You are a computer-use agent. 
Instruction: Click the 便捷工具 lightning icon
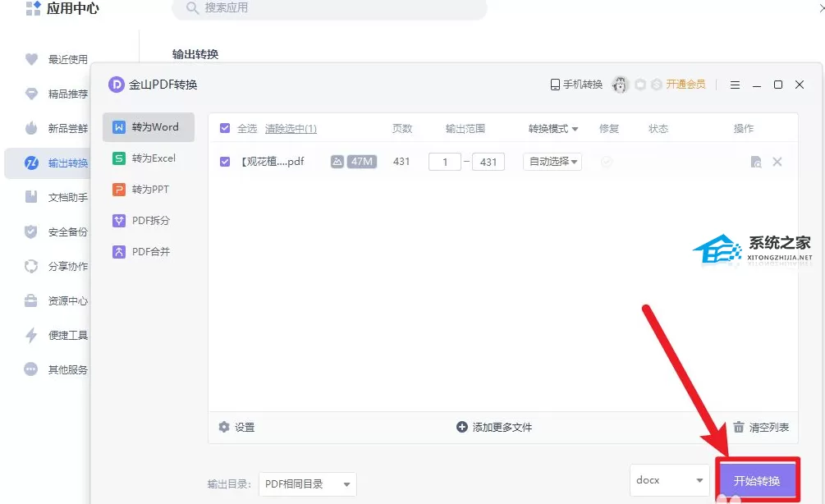click(31, 335)
